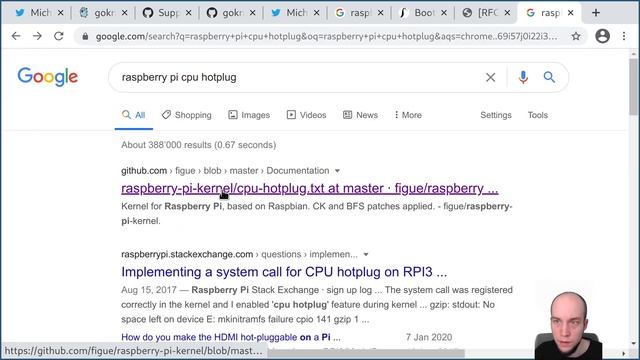View site info via the lock icon
The image size is (640, 360).
click(x=85, y=36)
